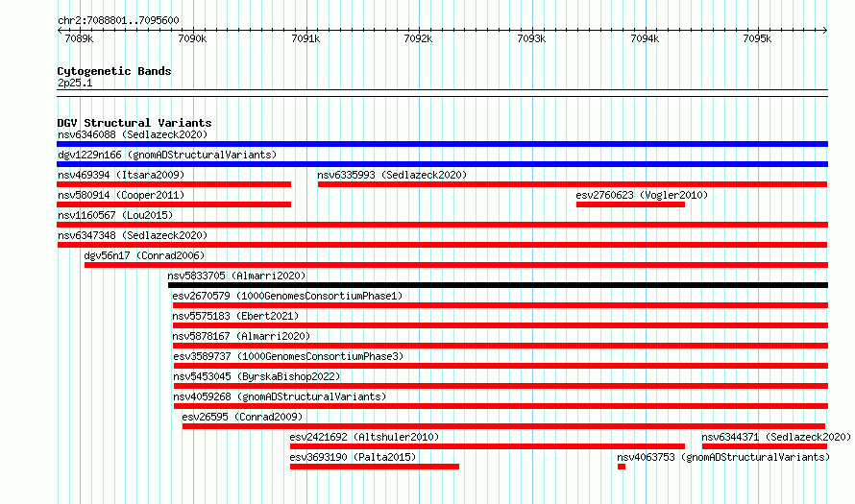The height and width of the screenshot is (504, 855).
Task: Select the black bar under nsv5833705
Action: point(498,285)
